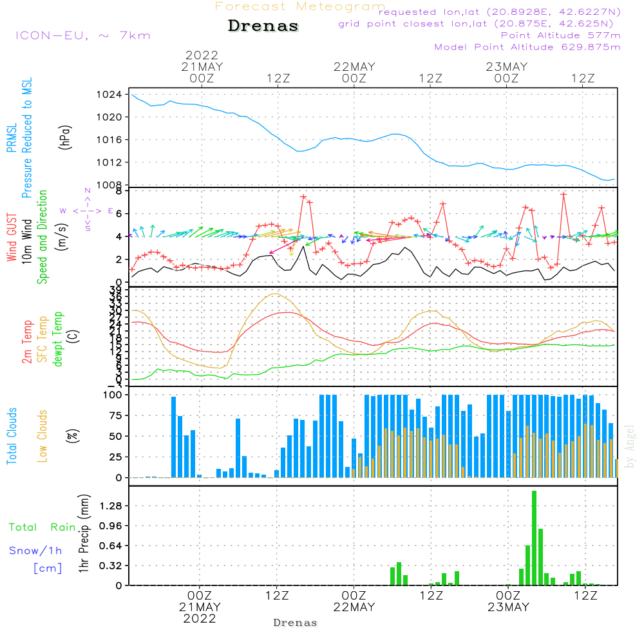Click the "1016" pressure tick value
The image size is (644, 644).
pyautogui.click(x=109, y=140)
